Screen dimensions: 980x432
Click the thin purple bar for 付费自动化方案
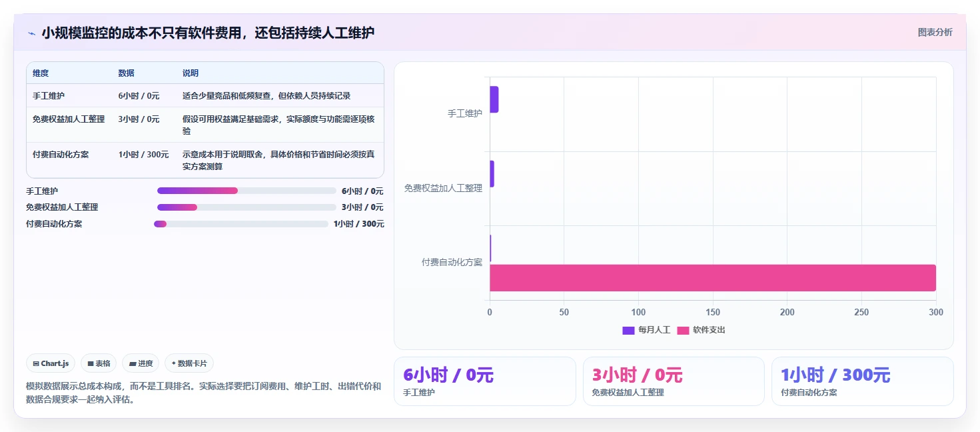[490, 248]
